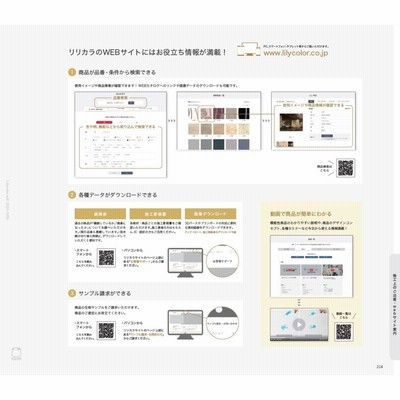
Task: Select the 画像ダウンロード gold label
Action: tap(211, 214)
